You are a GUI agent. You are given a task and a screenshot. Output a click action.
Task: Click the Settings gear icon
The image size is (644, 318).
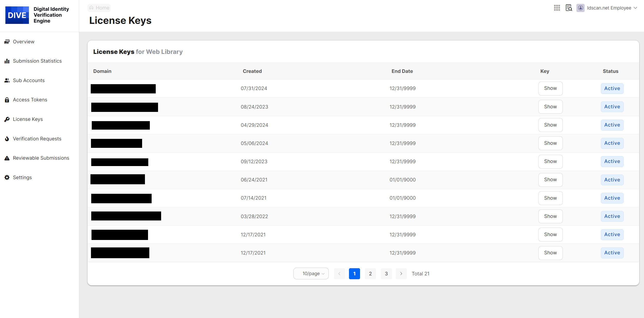tap(7, 177)
